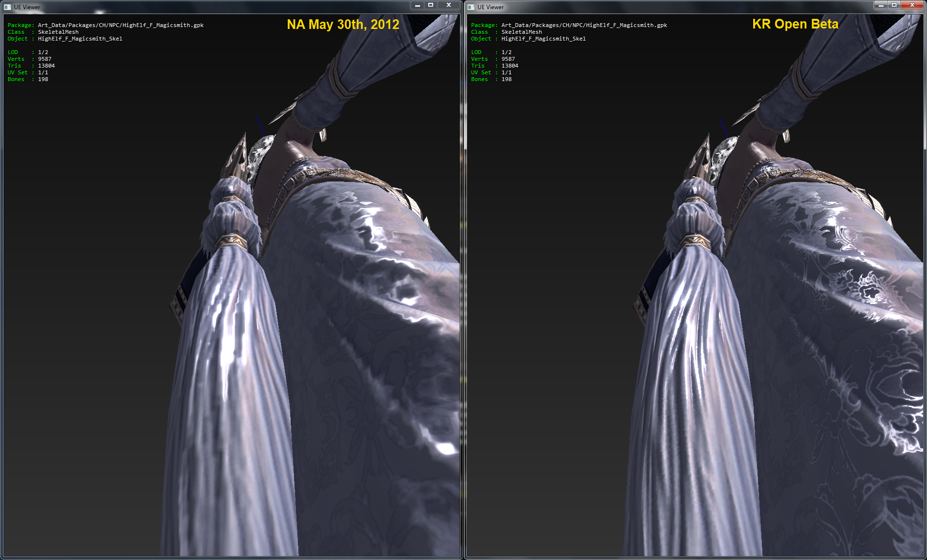Click the NA May 30th, 2012 label
927x560 pixels.
343,24
